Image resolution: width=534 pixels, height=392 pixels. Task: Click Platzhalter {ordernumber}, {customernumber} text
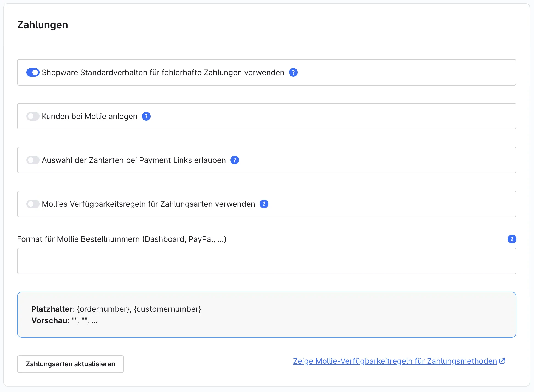(116, 309)
